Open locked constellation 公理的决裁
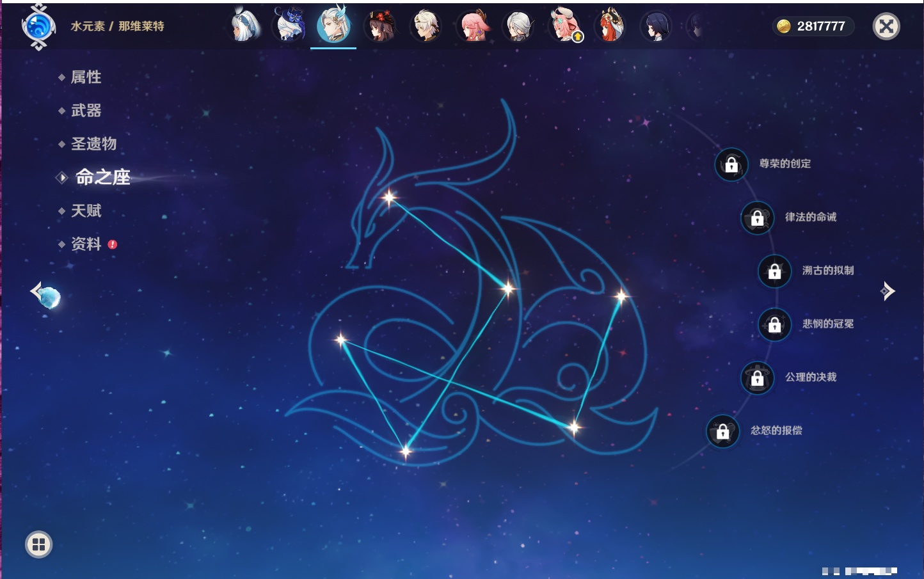This screenshot has width=924, height=579. coord(758,377)
